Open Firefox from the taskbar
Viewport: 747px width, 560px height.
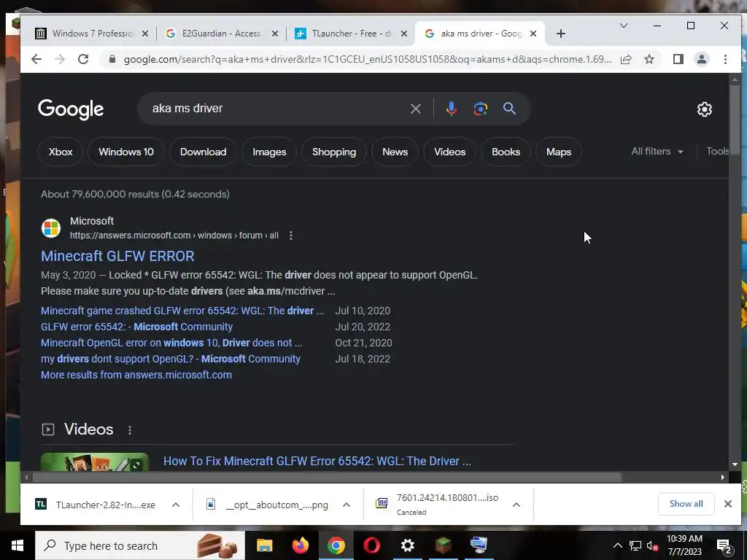[300, 545]
